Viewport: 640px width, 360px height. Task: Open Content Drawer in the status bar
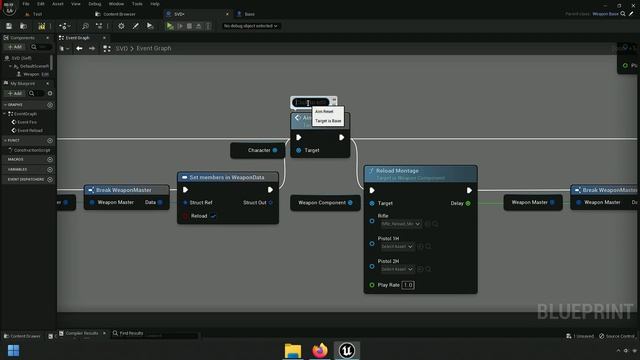point(22,336)
